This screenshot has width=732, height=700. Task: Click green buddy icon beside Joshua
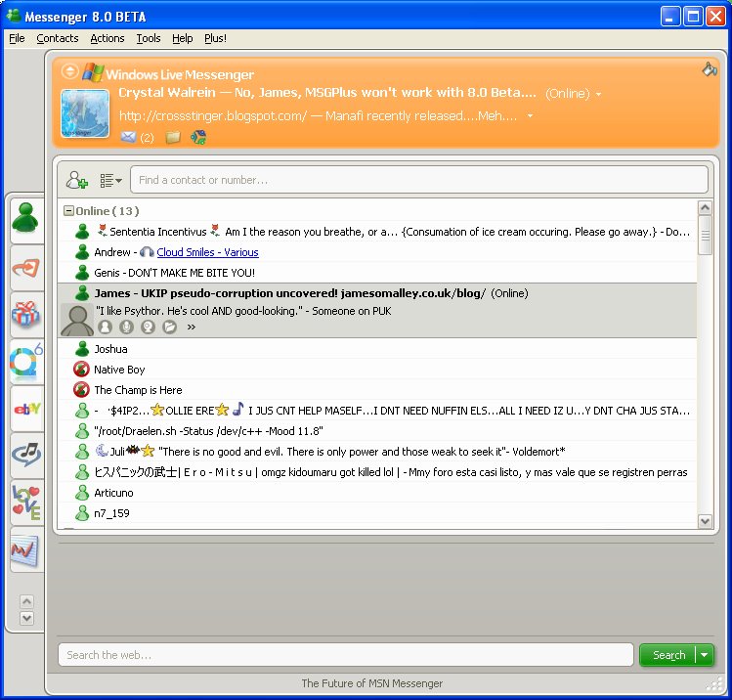(82, 349)
